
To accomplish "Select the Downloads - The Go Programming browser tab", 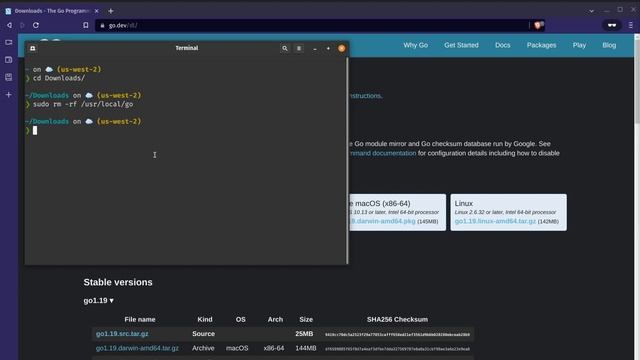I will click(x=51, y=11).
